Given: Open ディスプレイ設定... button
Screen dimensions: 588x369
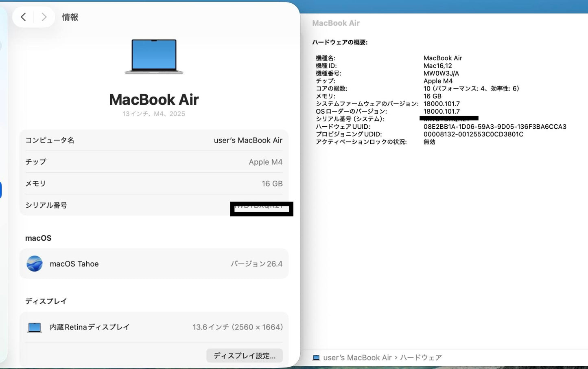Looking at the screenshot, I should click(245, 356).
